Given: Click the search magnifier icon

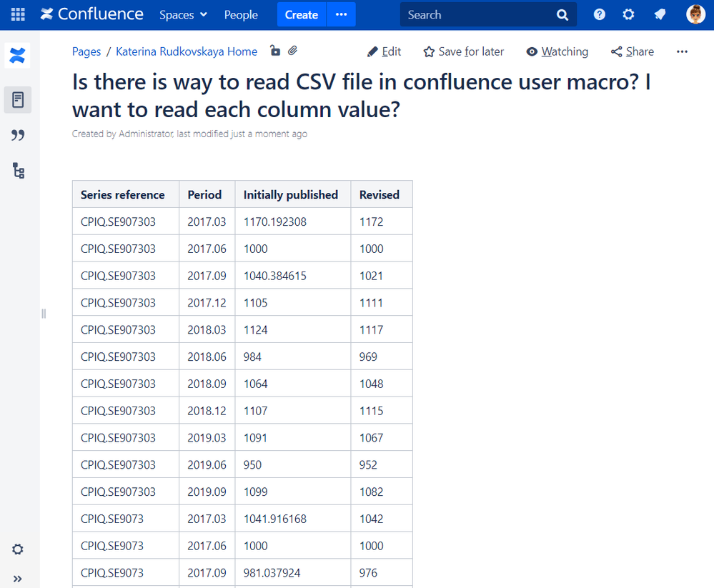Looking at the screenshot, I should tap(562, 15).
